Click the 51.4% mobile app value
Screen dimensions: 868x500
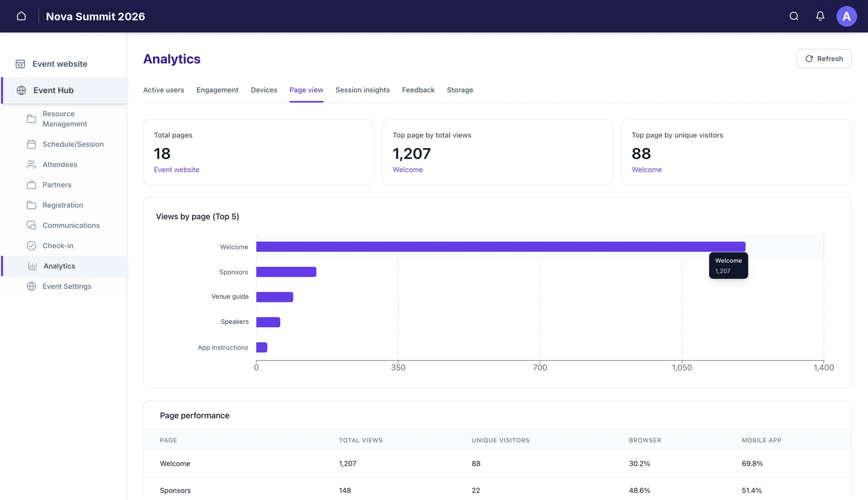pos(751,490)
